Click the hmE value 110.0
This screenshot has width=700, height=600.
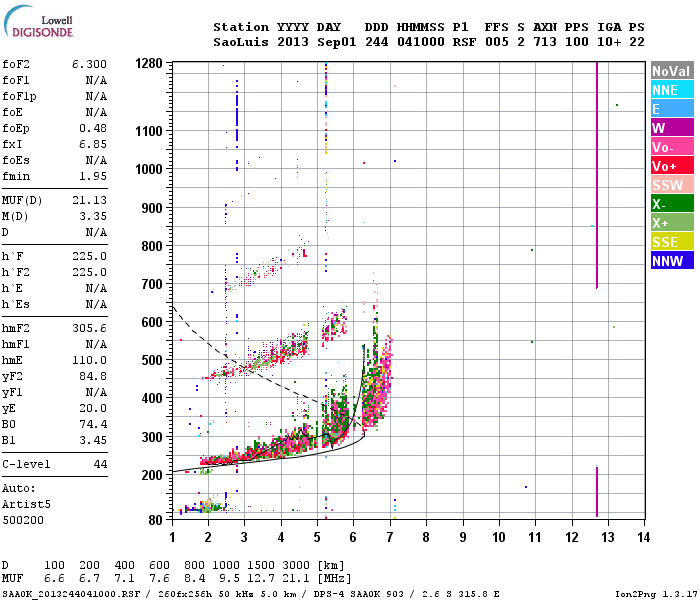[89, 360]
